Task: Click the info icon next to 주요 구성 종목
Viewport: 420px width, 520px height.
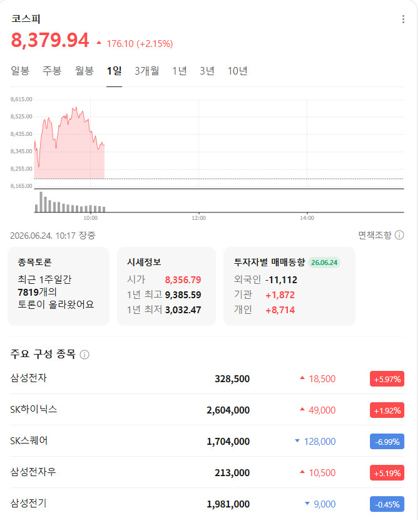Action: point(85,355)
